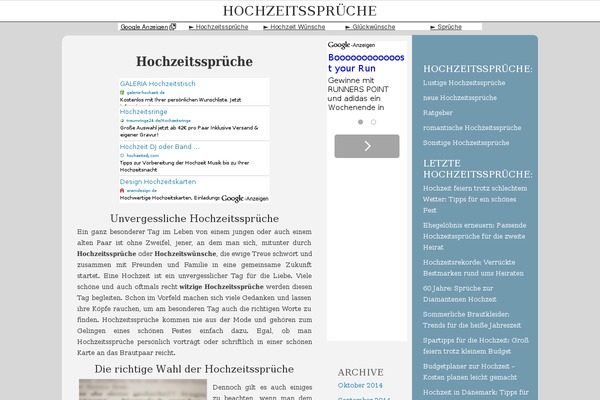Open post Budgetplaner zur Hochzeit
Image resolution: width=600 pixels, height=400 pixels.
pyautogui.click(x=470, y=372)
